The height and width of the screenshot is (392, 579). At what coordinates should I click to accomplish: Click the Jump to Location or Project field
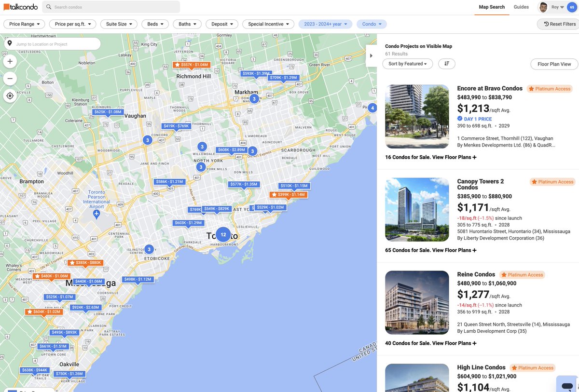52,44
